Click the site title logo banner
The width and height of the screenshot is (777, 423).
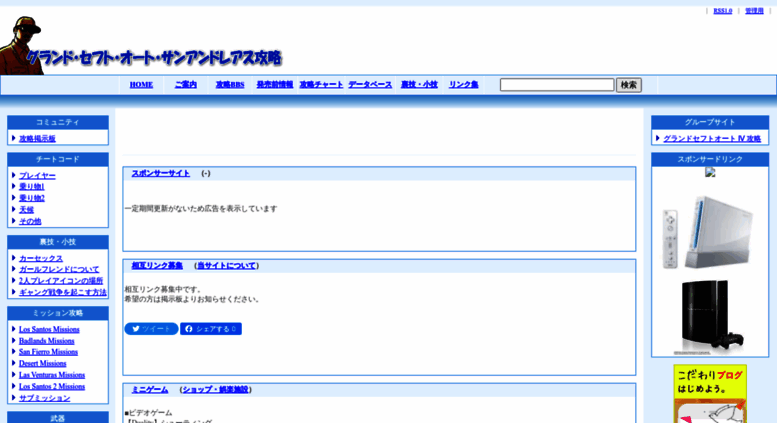pos(154,58)
